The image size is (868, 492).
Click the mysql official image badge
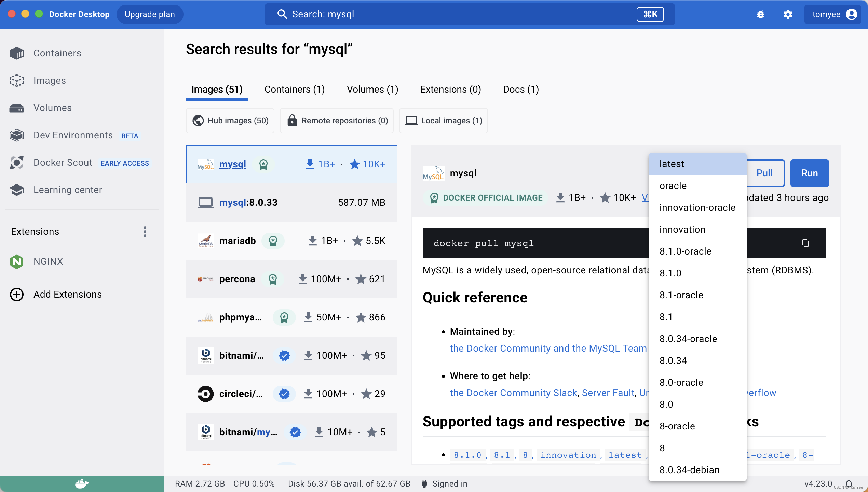coord(263,164)
